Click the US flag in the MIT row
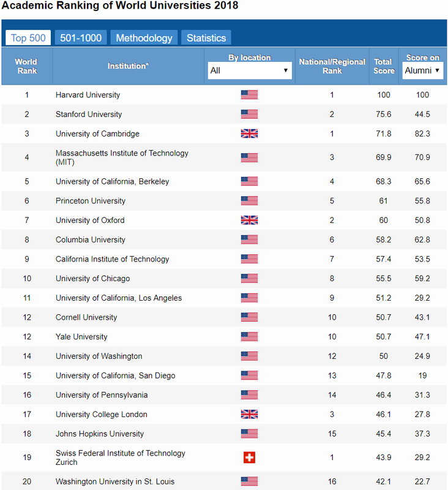448x490 pixels. pos(250,157)
